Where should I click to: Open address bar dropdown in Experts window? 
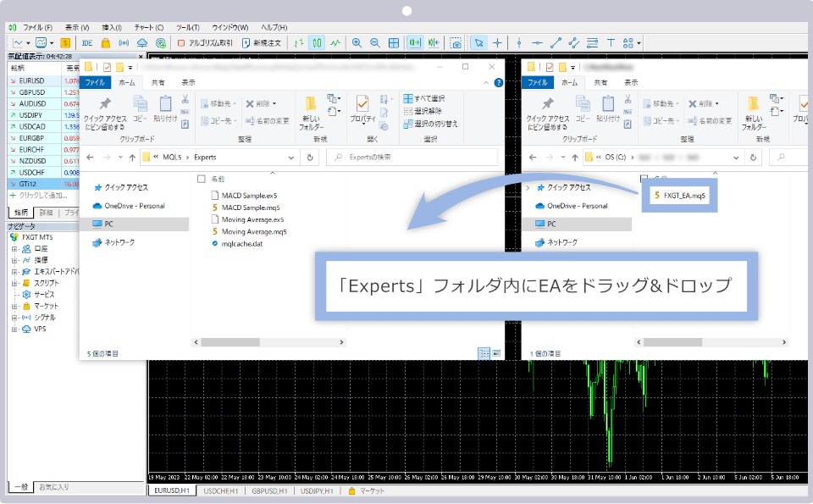coord(290,157)
